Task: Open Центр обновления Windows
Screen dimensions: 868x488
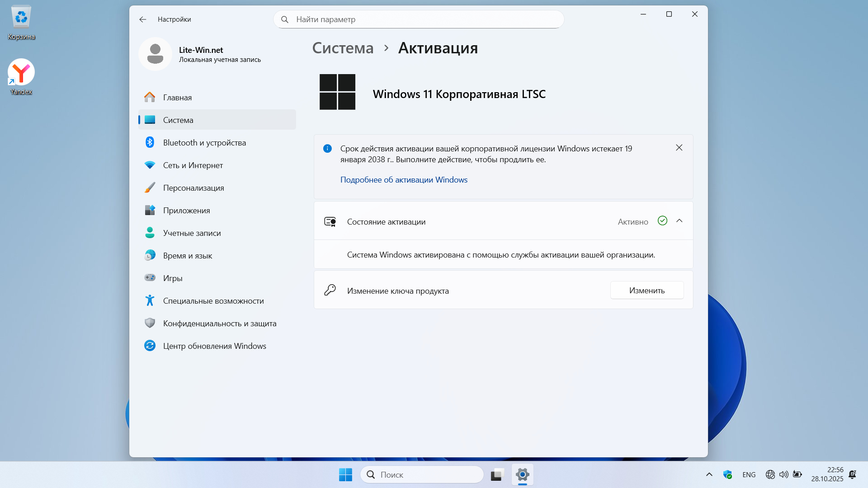Action: 214,346
